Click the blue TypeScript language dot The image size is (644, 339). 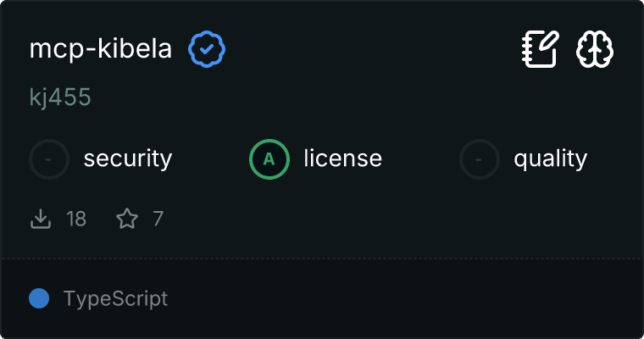pos(38,298)
